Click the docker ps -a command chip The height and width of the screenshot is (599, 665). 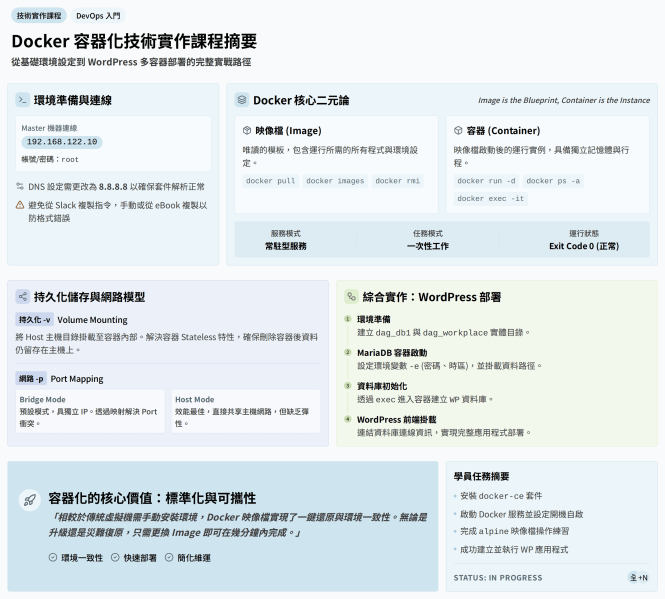click(x=553, y=181)
